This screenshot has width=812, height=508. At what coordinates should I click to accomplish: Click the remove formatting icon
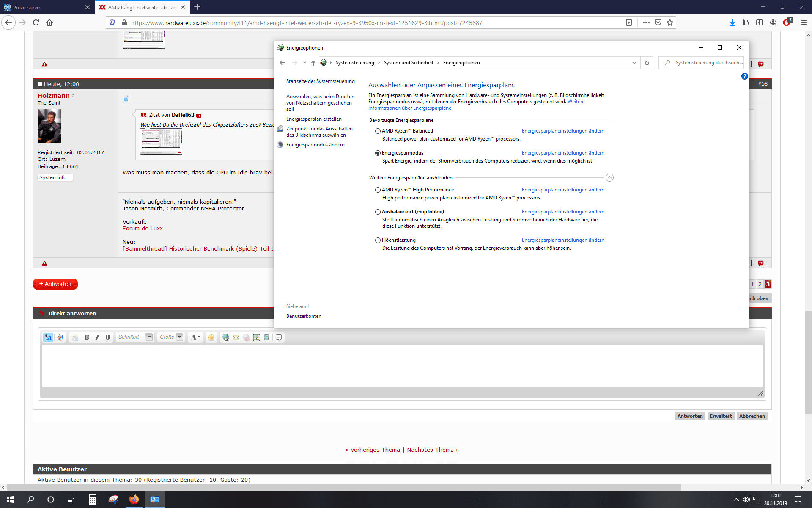[x=60, y=337]
